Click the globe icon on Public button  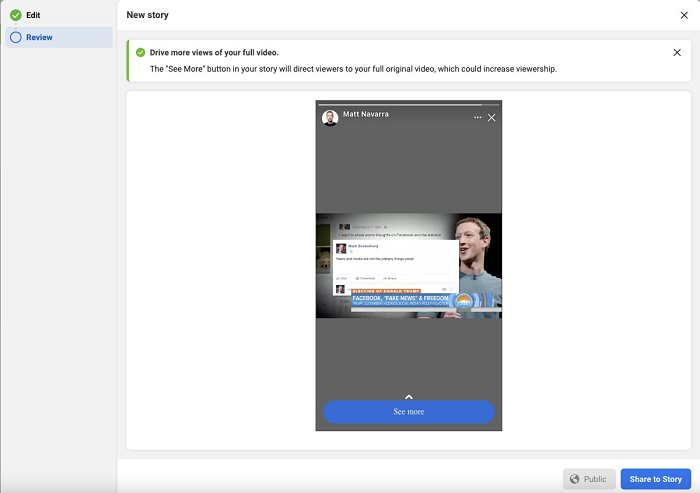point(575,479)
